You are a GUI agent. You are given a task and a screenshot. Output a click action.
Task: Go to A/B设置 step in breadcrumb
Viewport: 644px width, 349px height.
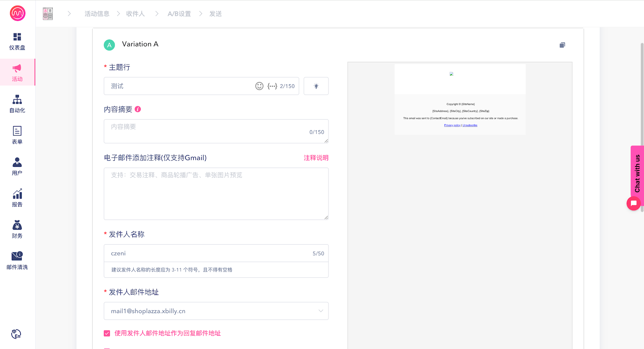tap(179, 14)
